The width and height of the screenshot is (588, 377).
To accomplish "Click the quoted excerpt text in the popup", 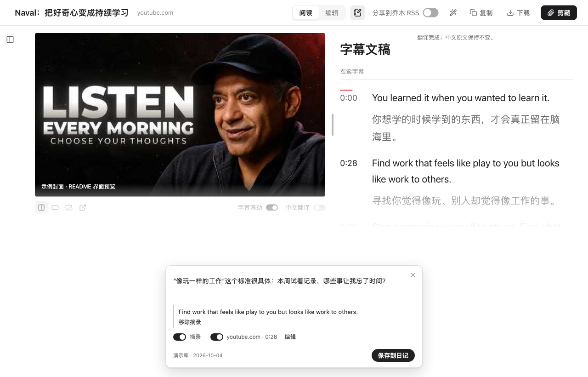I will pos(268,312).
